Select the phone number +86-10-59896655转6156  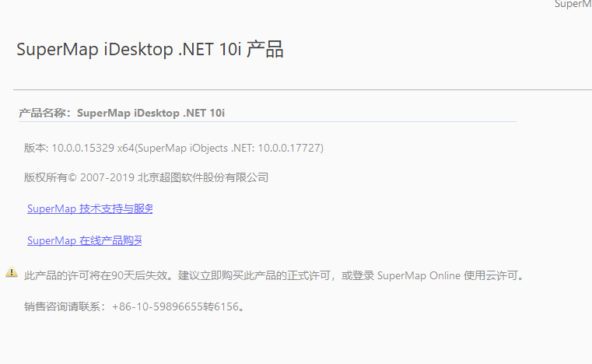click(176, 306)
